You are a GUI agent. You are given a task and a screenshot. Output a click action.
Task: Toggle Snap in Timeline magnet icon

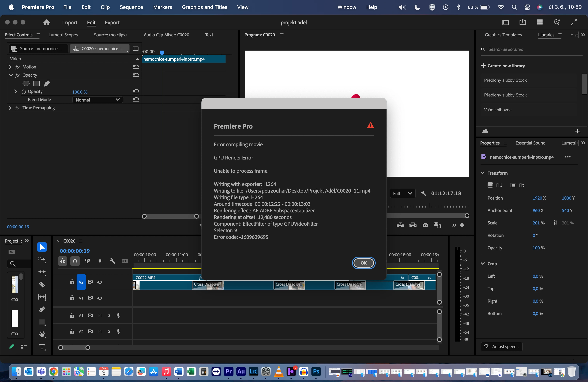75,261
